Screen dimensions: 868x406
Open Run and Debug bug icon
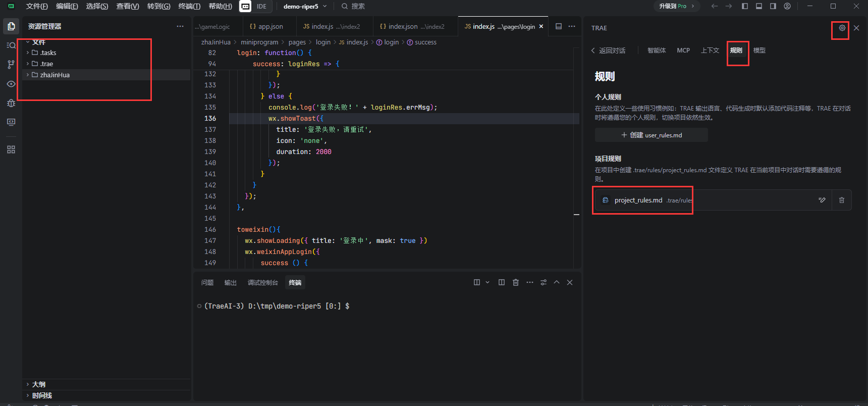pyautogui.click(x=11, y=103)
